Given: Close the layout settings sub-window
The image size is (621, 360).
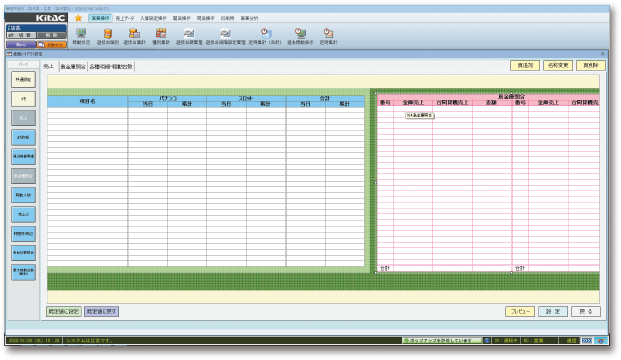Looking at the screenshot, I should tap(603, 54).
